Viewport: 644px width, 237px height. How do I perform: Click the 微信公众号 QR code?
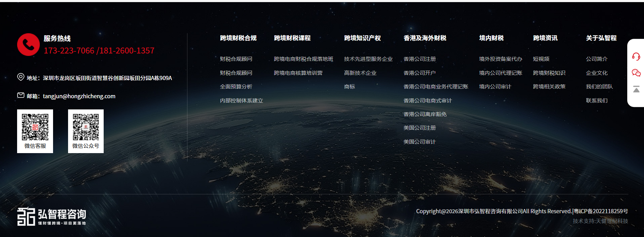click(86, 127)
